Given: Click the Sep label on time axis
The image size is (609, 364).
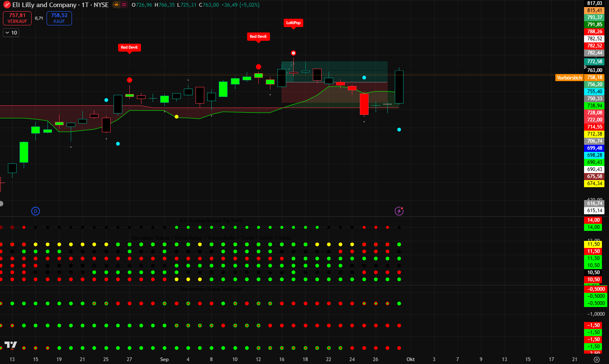Looking at the screenshot, I should pyautogui.click(x=164, y=359).
